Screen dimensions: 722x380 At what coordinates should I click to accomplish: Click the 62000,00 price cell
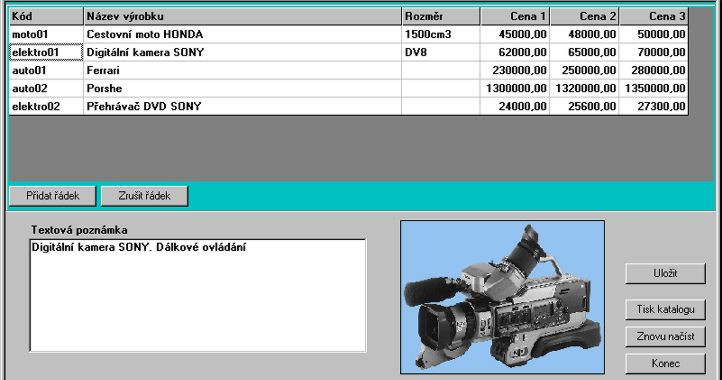(515, 53)
